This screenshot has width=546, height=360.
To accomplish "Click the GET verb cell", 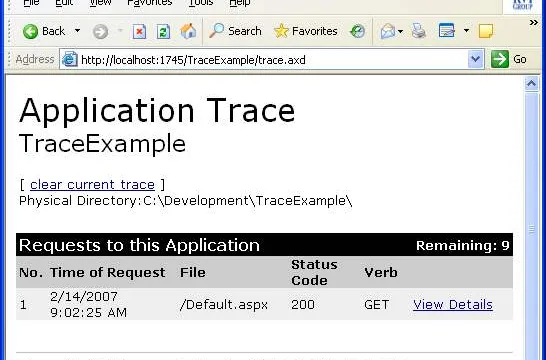I will point(376,305).
